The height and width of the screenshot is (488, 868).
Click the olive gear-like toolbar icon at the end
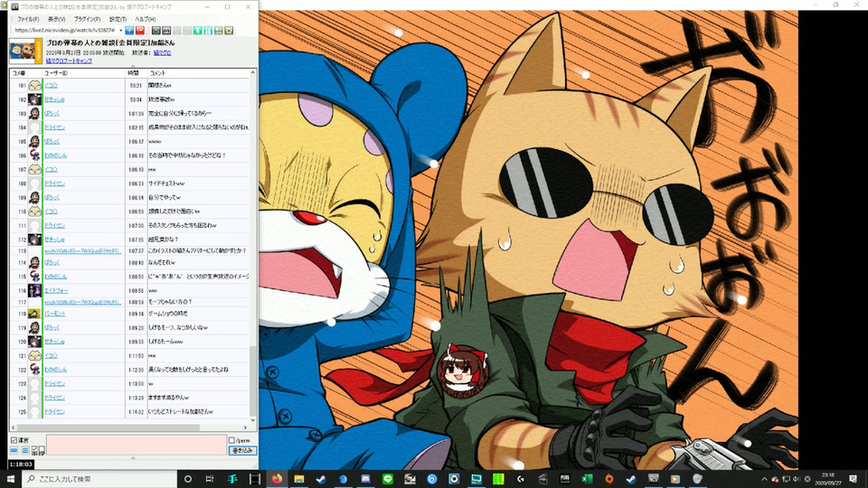229,31
